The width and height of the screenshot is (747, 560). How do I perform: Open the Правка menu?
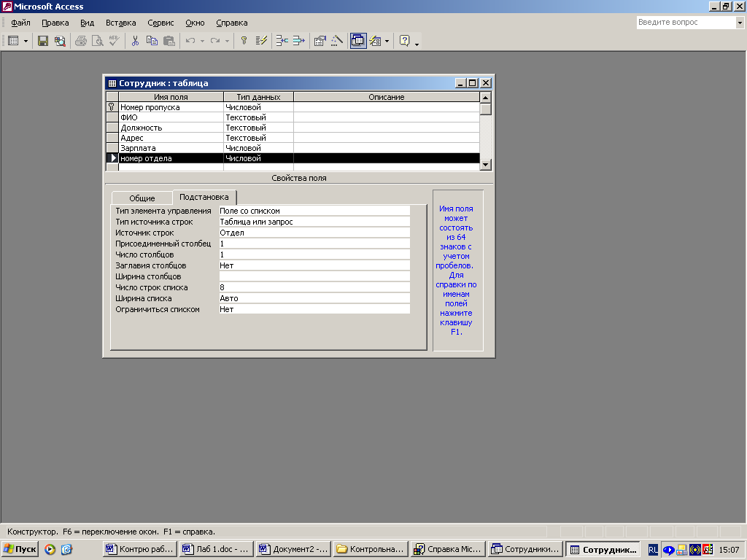click(55, 23)
